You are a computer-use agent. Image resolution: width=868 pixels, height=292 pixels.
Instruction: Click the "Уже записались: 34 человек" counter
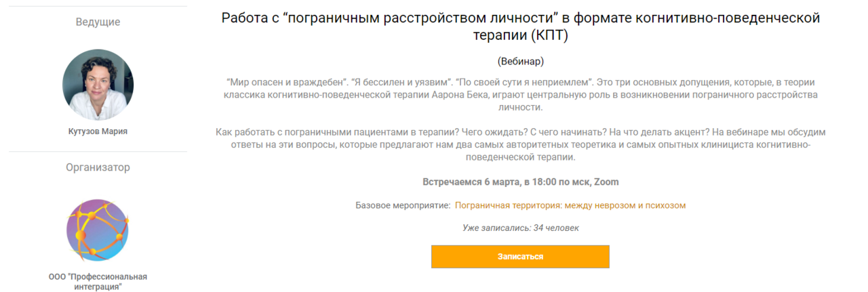point(520,228)
